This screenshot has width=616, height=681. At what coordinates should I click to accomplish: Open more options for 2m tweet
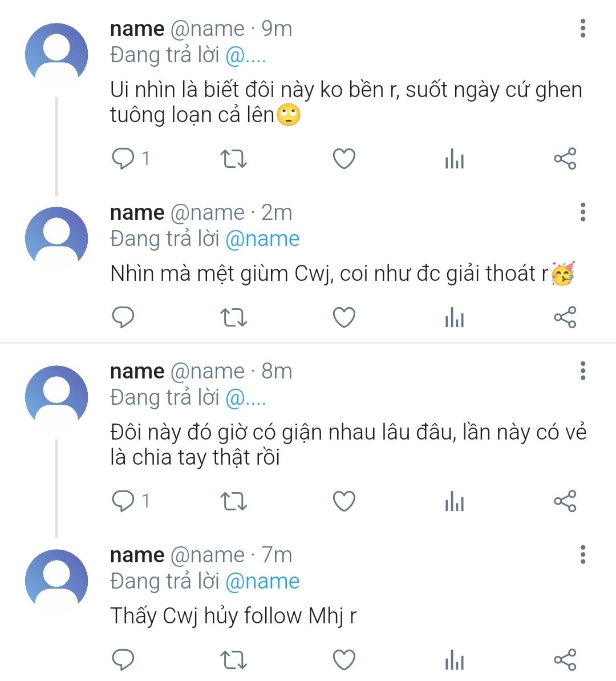click(x=582, y=212)
